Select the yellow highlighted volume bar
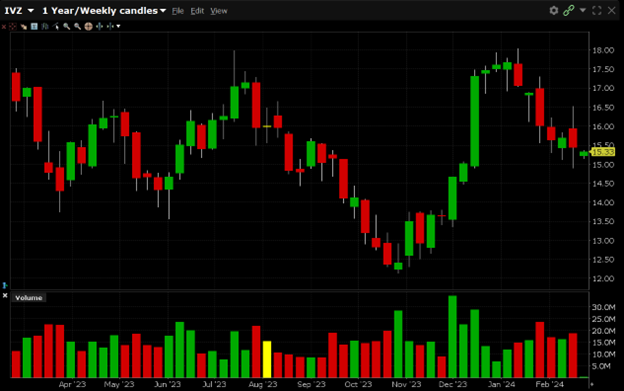624x391 pixels. 267,359
